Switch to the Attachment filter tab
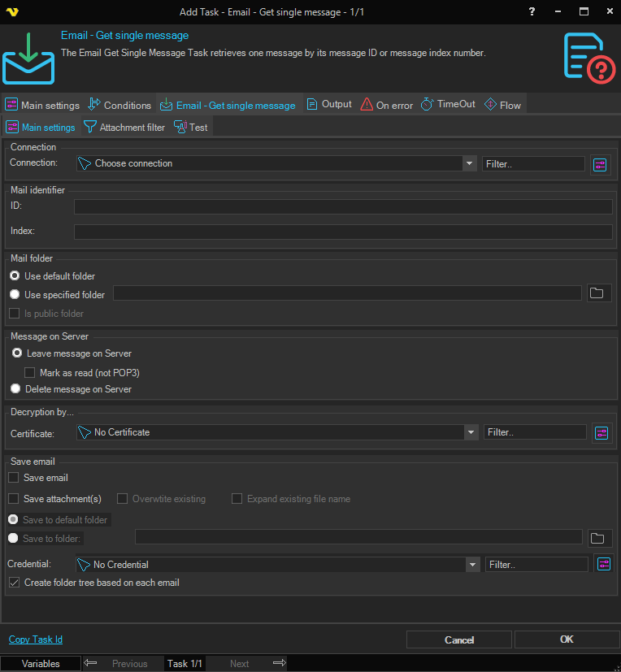Image resolution: width=621 pixels, height=672 pixels. (x=124, y=128)
